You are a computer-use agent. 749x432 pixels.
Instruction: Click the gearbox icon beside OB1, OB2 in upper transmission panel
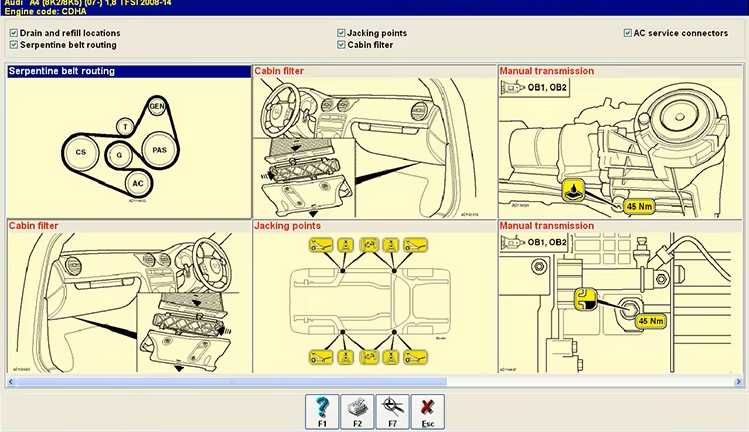pos(513,87)
